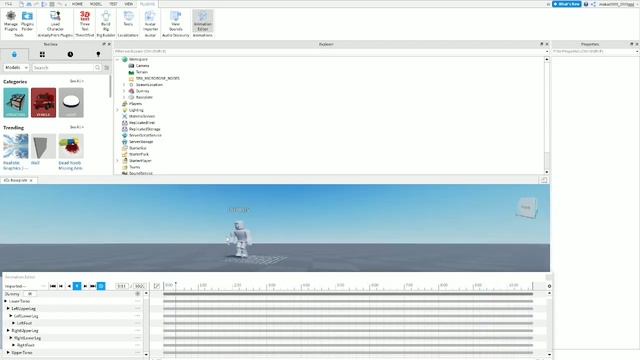This screenshot has width=640, height=360.
Task: Toggle animation looping button
Action: (101, 286)
